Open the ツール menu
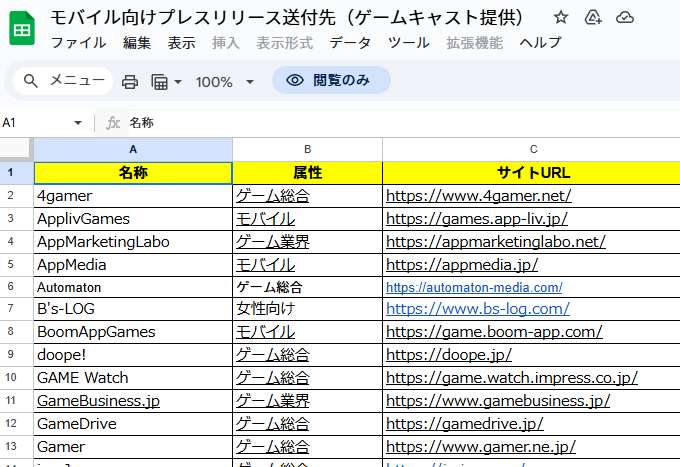This screenshot has width=680, height=467. (409, 43)
